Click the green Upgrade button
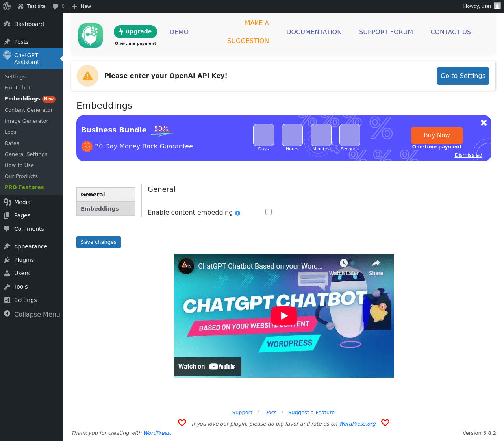This screenshot has height=441, width=504. point(135,31)
